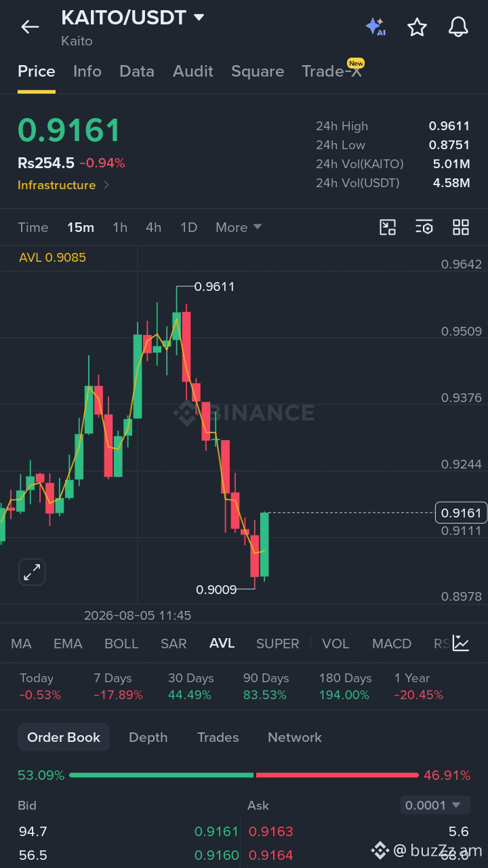Tap the ask price 0.9164 row

[359, 855]
